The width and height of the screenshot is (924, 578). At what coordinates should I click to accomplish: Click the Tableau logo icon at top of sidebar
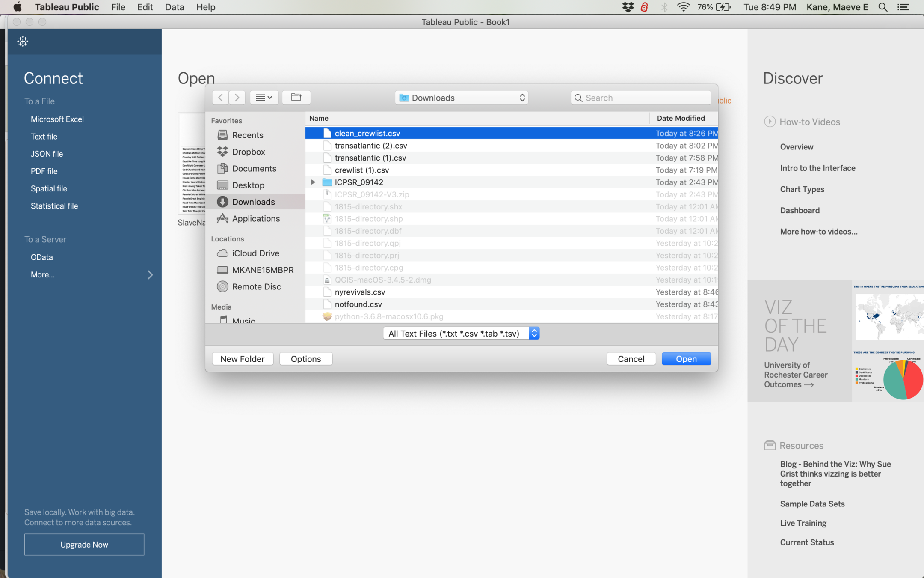23,42
